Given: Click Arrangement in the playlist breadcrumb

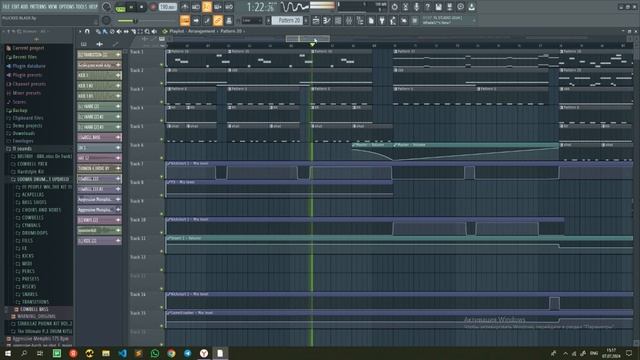Looking at the screenshot, I should pos(201,31).
